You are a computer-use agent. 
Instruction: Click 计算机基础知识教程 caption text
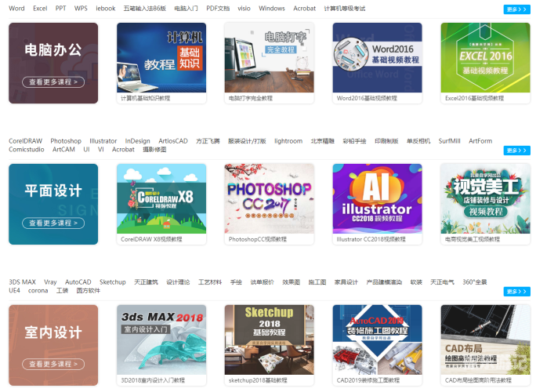[145, 98]
